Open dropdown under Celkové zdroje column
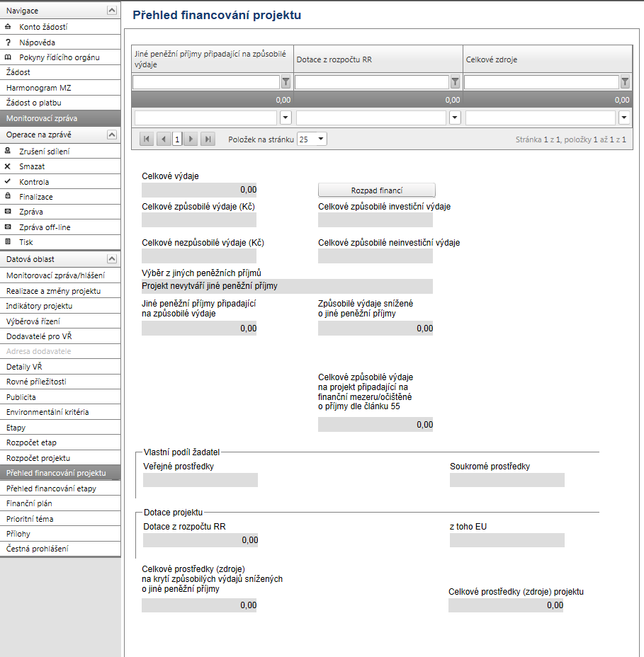This screenshot has width=644, height=657. coord(624,118)
